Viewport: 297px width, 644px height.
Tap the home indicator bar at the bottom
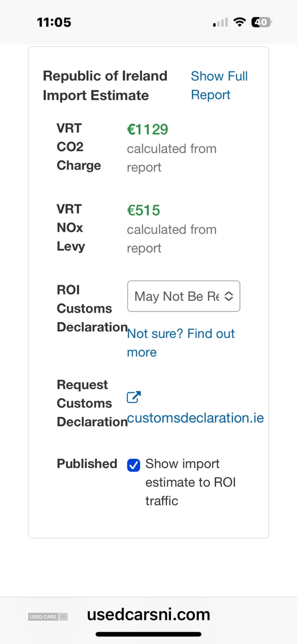(x=148, y=634)
